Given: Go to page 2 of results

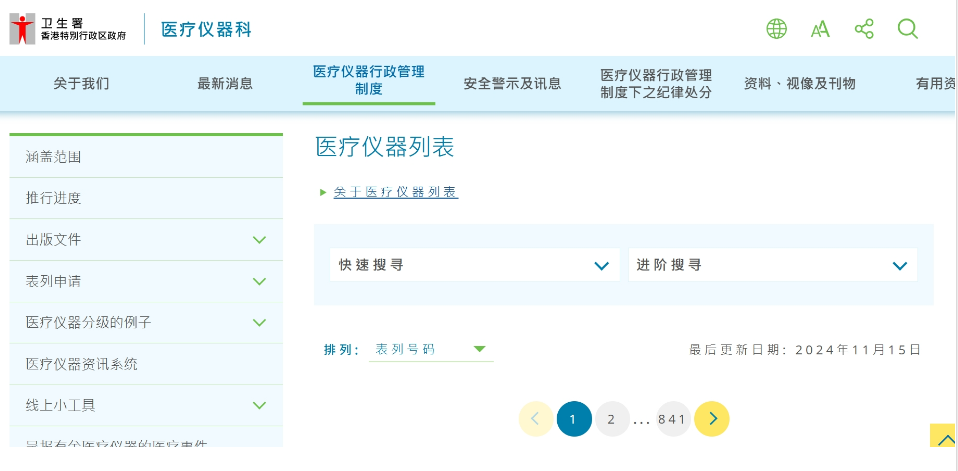Looking at the screenshot, I should click(x=611, y=419).
